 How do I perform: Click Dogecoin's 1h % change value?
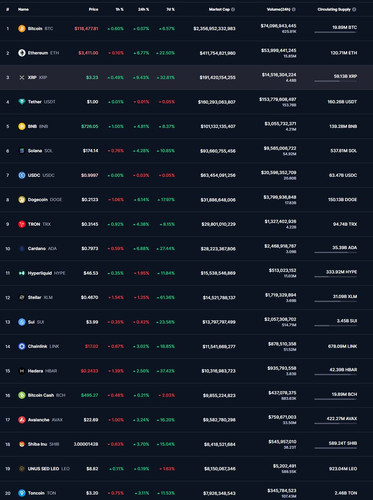pos(116,200)
